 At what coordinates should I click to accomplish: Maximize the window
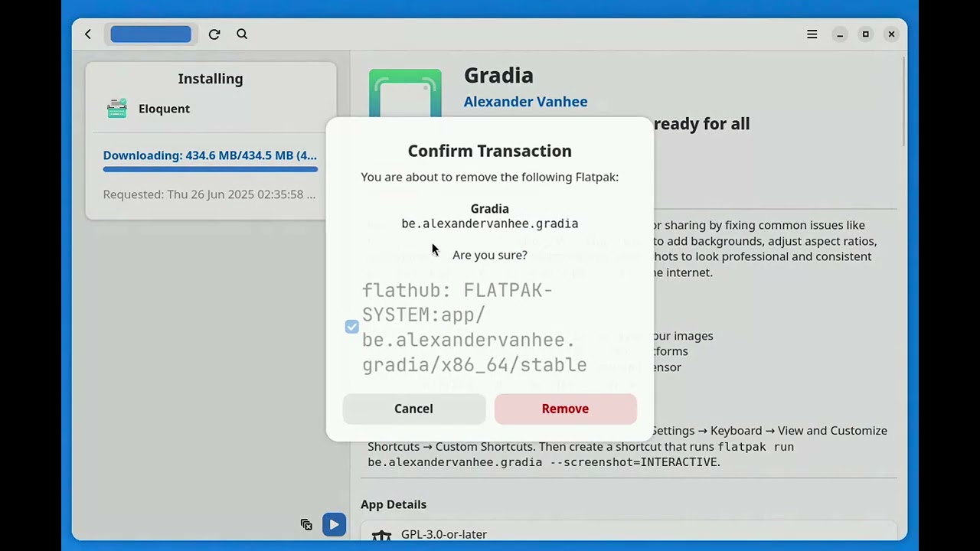866,34
